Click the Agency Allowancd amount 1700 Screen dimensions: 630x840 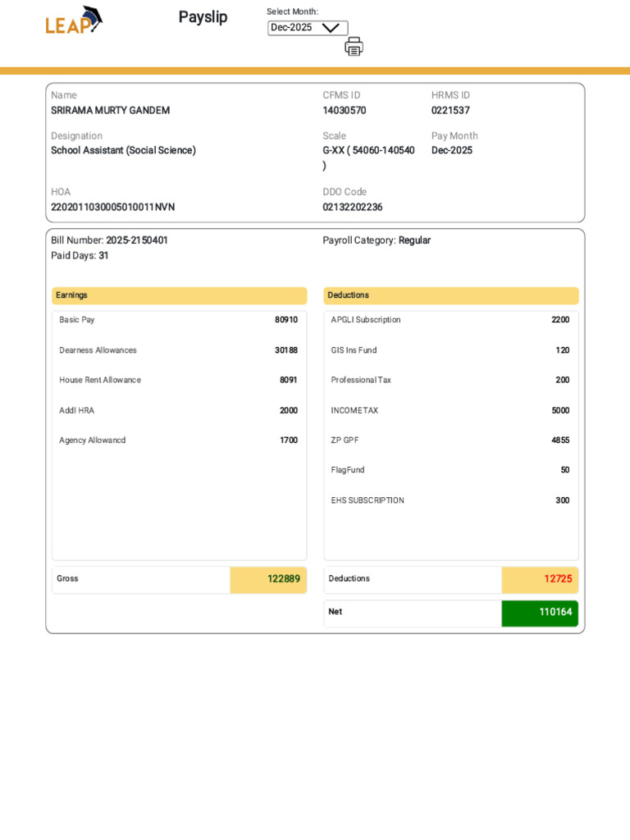pyautogui.click(x=289, y=441)
